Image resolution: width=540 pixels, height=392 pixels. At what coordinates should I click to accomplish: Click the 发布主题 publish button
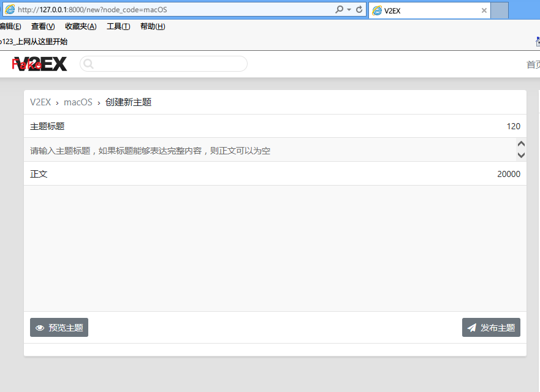(491, 327)
